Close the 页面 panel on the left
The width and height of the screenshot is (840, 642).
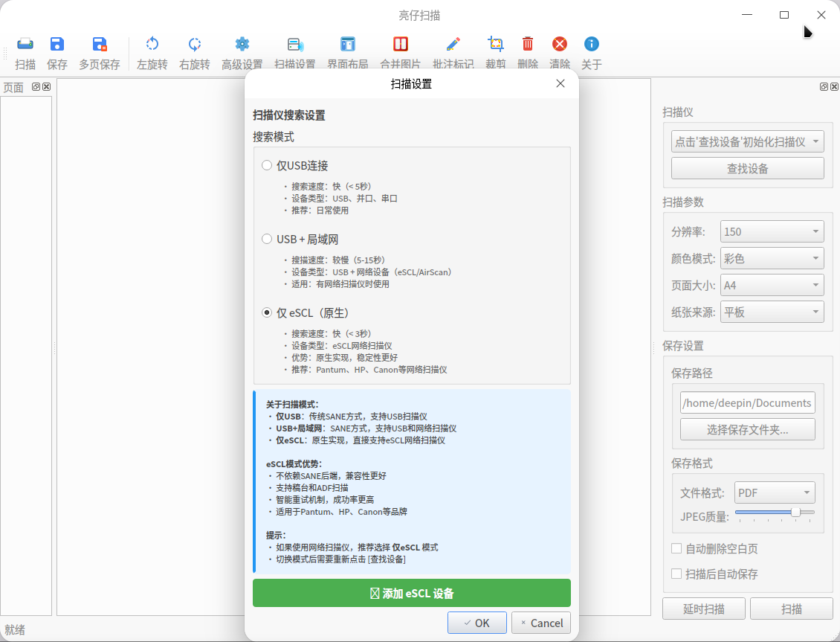[x=47, y=87]
